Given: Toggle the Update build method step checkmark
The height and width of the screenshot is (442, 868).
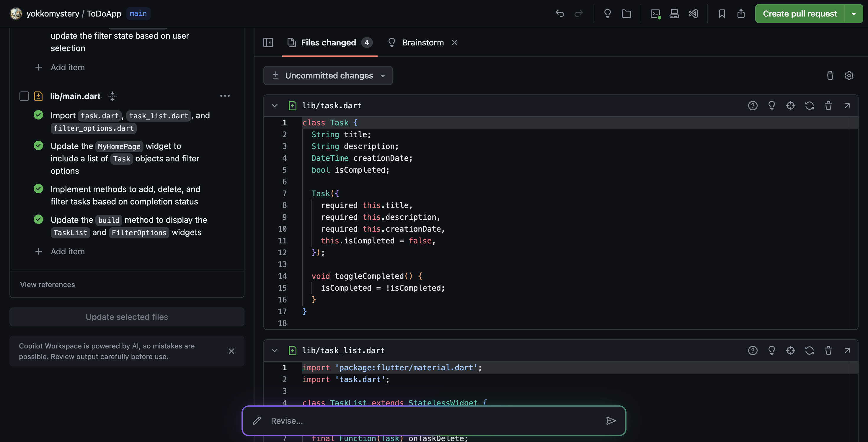Looking at the screenshot, I should point(38,220).
